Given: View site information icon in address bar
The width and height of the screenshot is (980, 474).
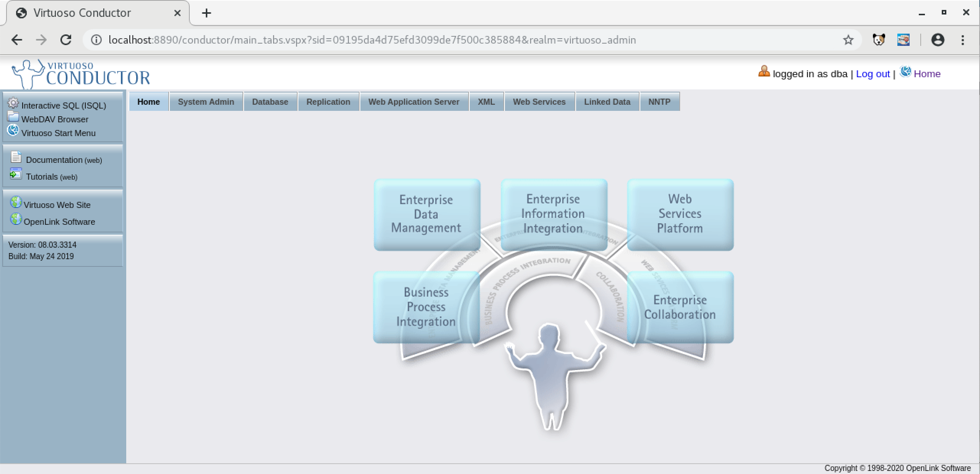Looking at the screenshot, I should [x=96, y=40].
